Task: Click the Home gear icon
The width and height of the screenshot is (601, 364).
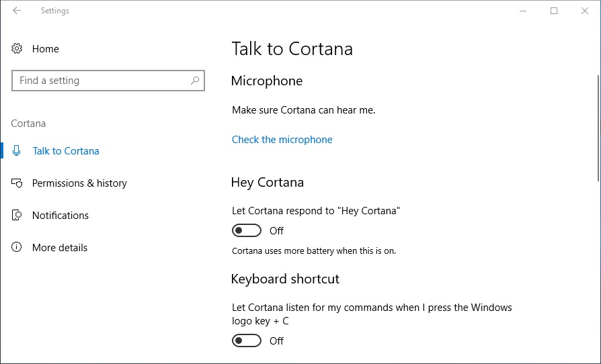Action: point(17,48)
